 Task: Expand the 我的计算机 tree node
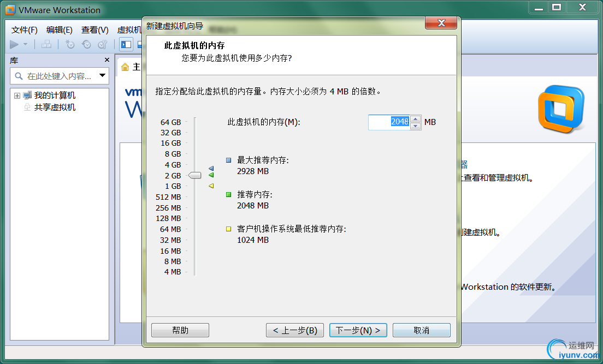click(17, 95)
